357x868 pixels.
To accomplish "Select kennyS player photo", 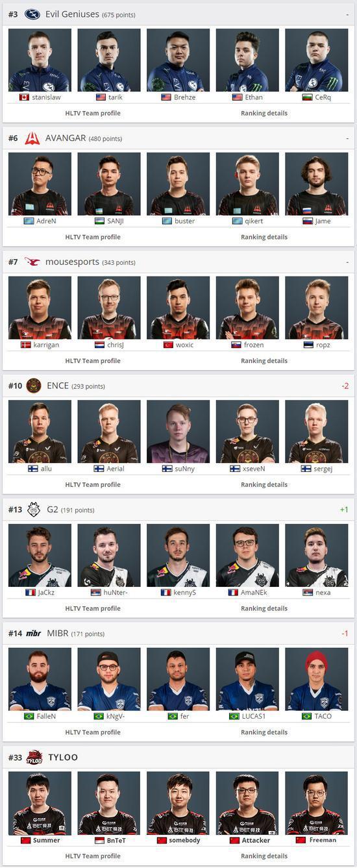I will pyautogui.click(x=178, y=556).
